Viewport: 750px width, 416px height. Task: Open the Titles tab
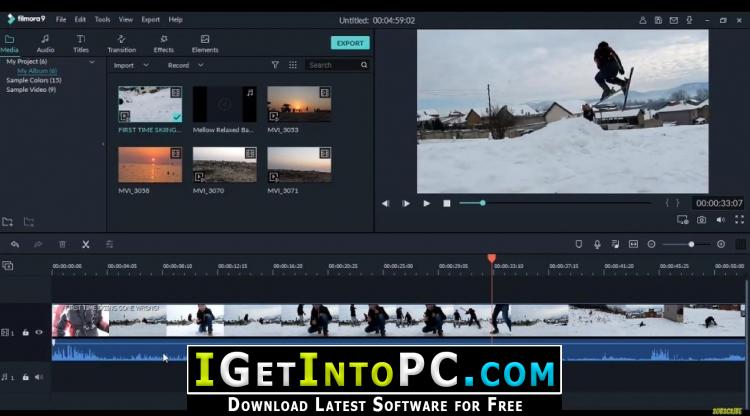coord(81,44)
